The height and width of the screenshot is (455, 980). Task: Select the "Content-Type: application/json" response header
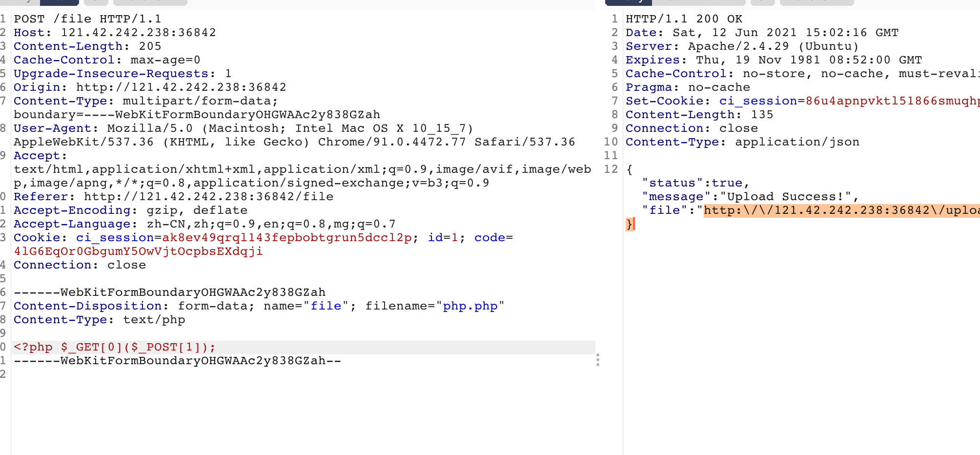(x=742, y=142)
